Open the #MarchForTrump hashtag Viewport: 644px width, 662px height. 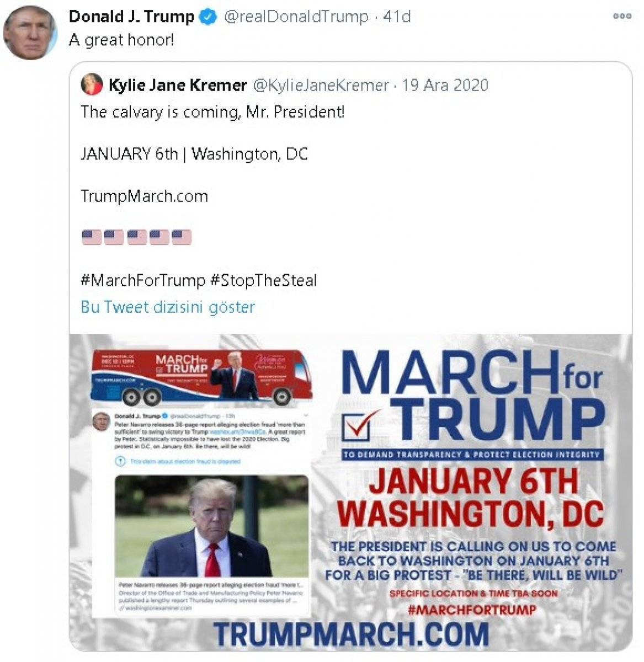(143, 280)
